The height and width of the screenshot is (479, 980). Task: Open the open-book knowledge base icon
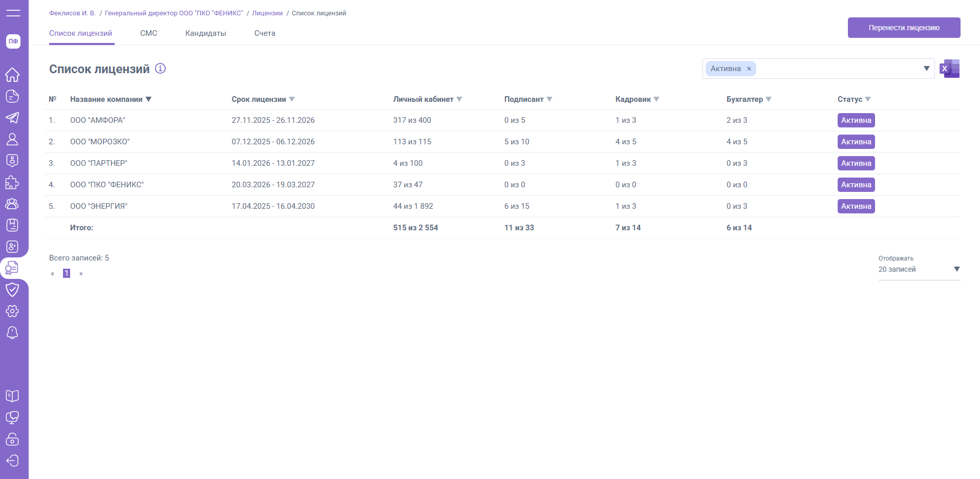pyautogui.click(x=12, y=396)
